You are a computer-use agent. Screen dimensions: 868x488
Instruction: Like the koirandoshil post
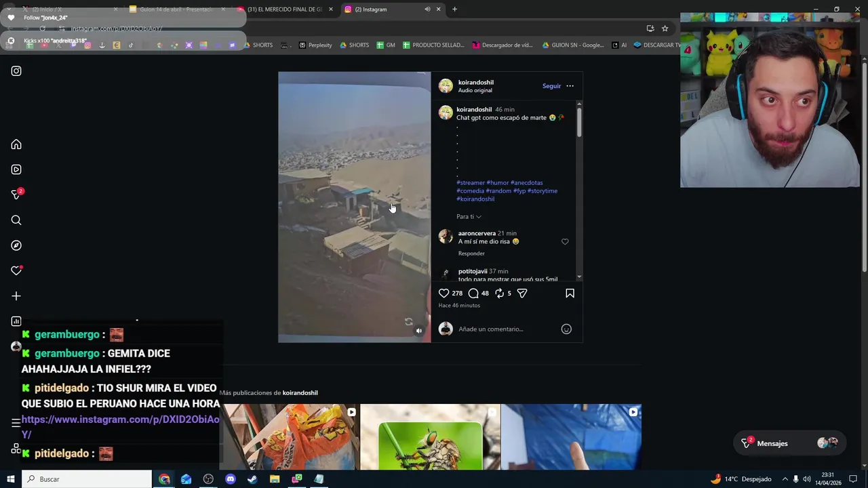[x=443, y=293]
